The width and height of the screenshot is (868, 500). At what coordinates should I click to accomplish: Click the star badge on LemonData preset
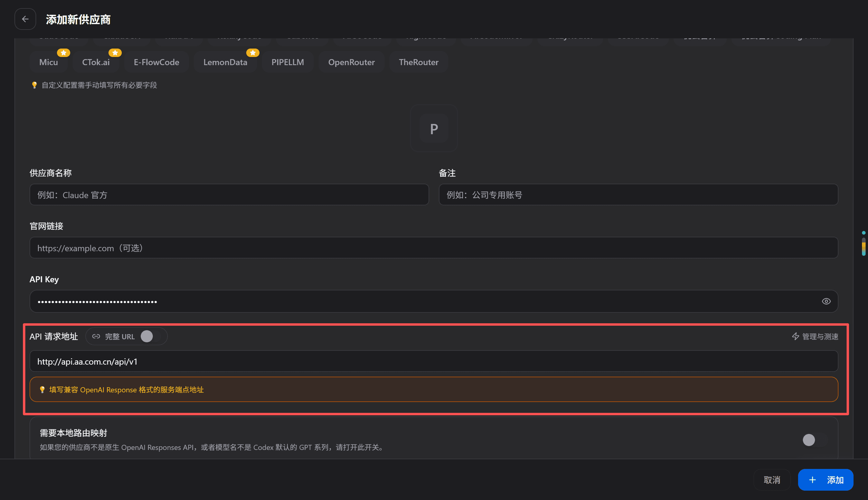coord(253,52)
